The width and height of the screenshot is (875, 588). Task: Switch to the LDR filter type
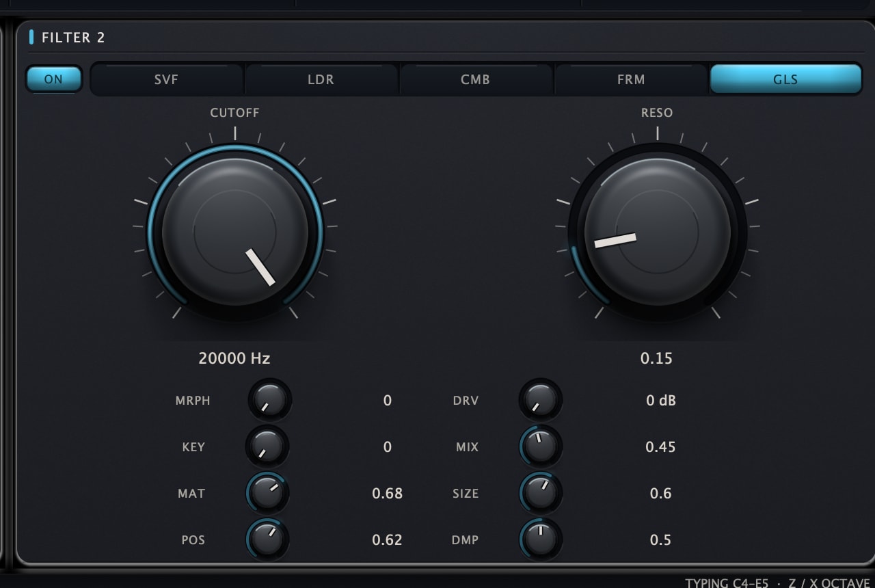321,79
